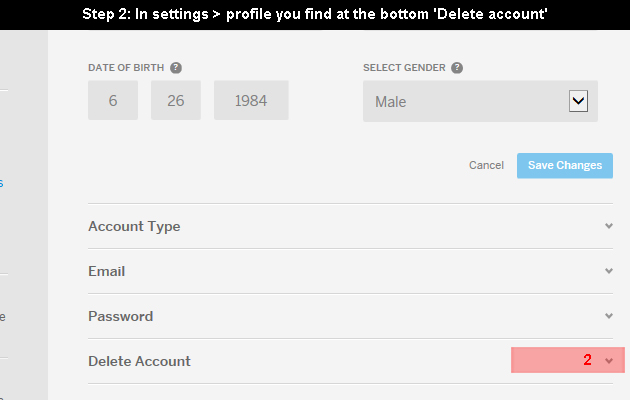Click the Delete Account chevron arrow
Viewport: 630px width, 400px height.
[x=609, y=361]
